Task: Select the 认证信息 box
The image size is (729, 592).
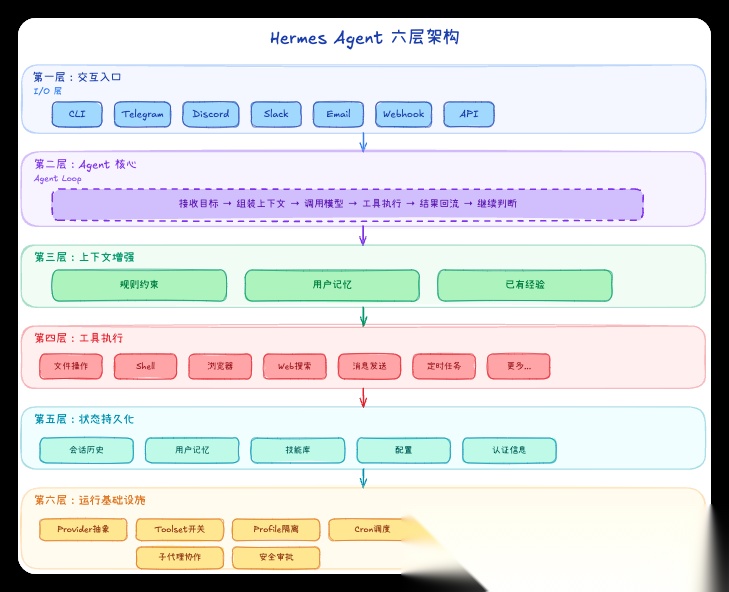Action: pyautogui.click(x=510, y=450)
